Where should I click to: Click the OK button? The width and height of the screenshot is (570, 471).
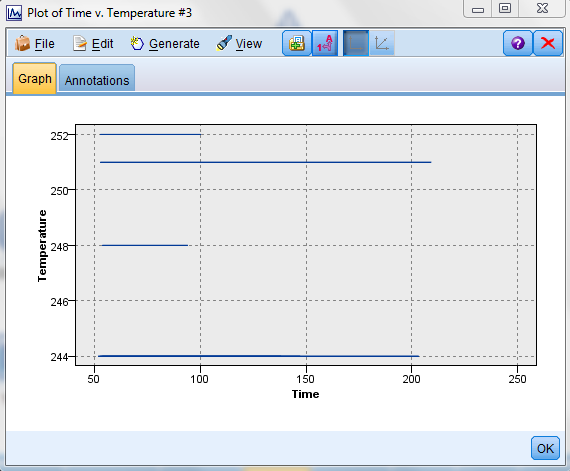545,448
